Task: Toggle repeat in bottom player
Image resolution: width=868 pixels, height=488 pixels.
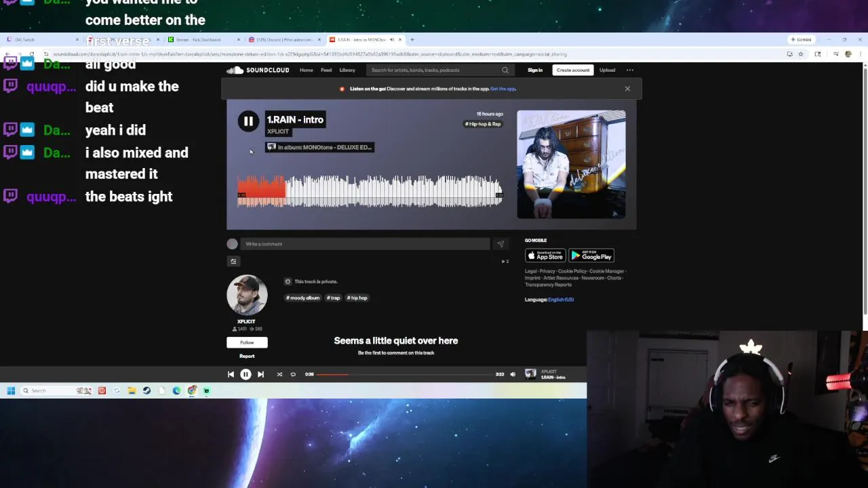Action: pos(293,374)
